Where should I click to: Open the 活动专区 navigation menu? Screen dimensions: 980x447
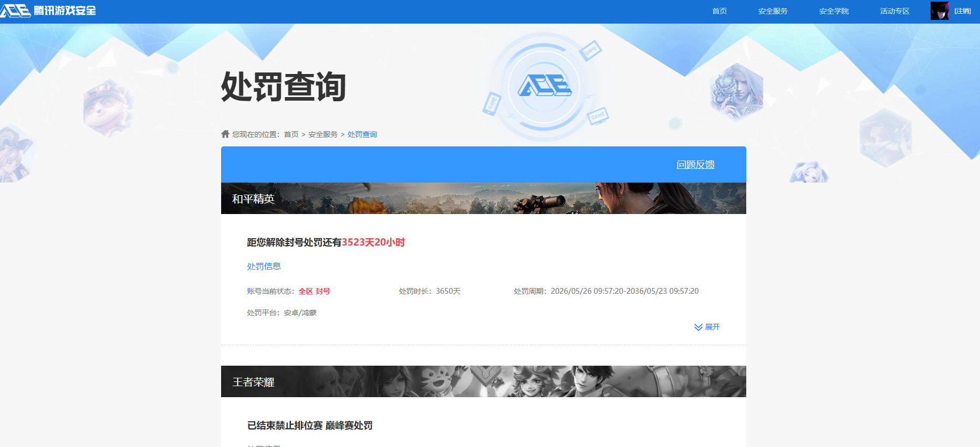(895, 11)
